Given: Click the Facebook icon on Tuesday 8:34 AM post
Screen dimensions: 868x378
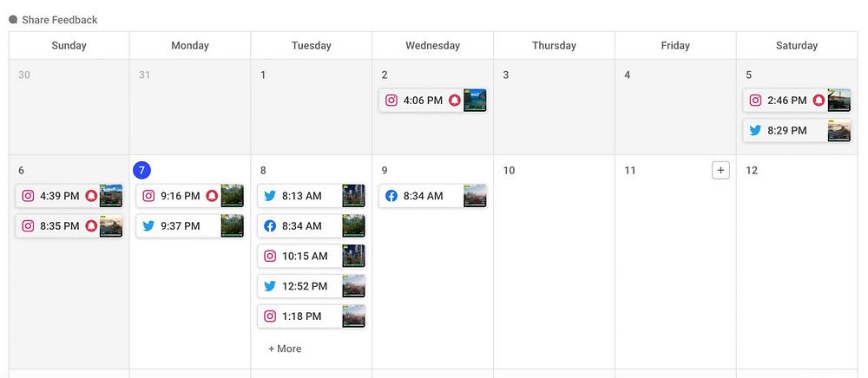Looking at the screenshot, I should pos(270,226).
